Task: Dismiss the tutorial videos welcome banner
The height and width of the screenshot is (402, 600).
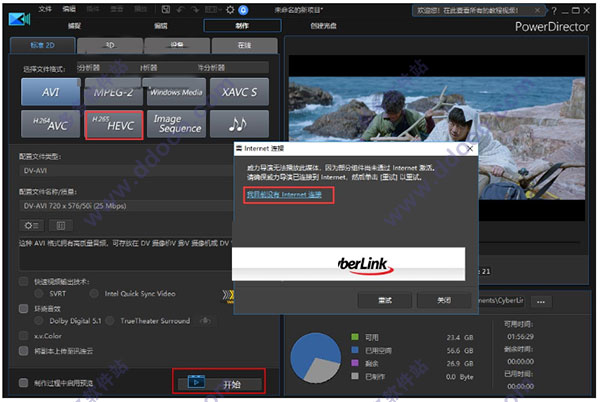Action: click(x=538, y=10)
